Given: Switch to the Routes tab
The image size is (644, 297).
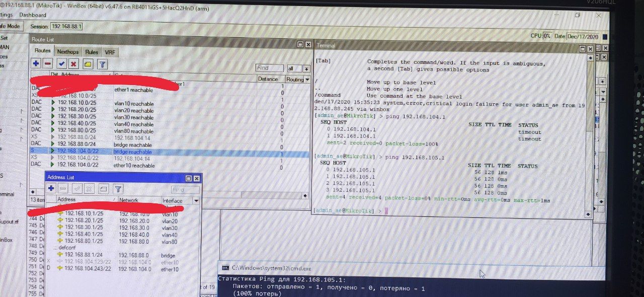Looking at the screenshot, I should pos(43,51).
